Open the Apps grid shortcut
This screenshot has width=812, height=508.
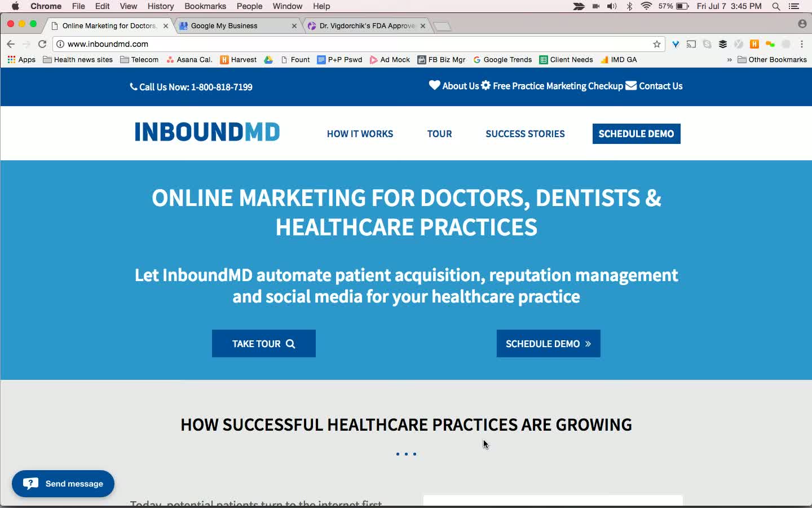coord(21,60)
